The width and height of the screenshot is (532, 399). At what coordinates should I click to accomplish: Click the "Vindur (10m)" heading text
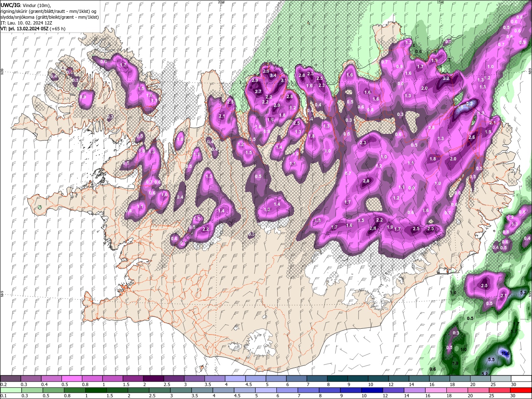point(37,5)
